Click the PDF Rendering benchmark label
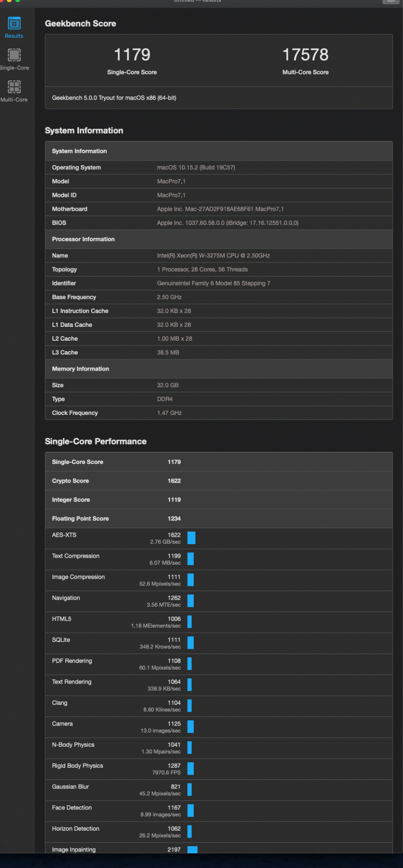The width and height of the screenshot is (403, 868). pyautogui.click(x=72, y=661)
